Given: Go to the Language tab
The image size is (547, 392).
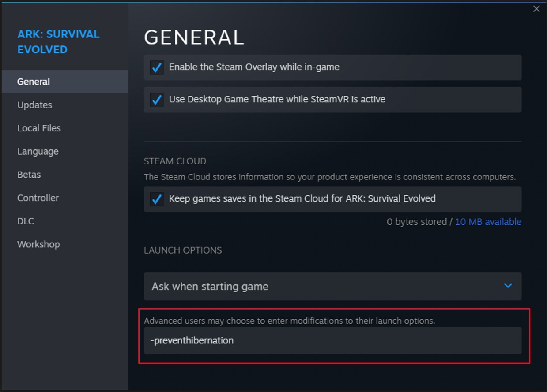Looking at the screenshot, I should (x=38, y=152).
